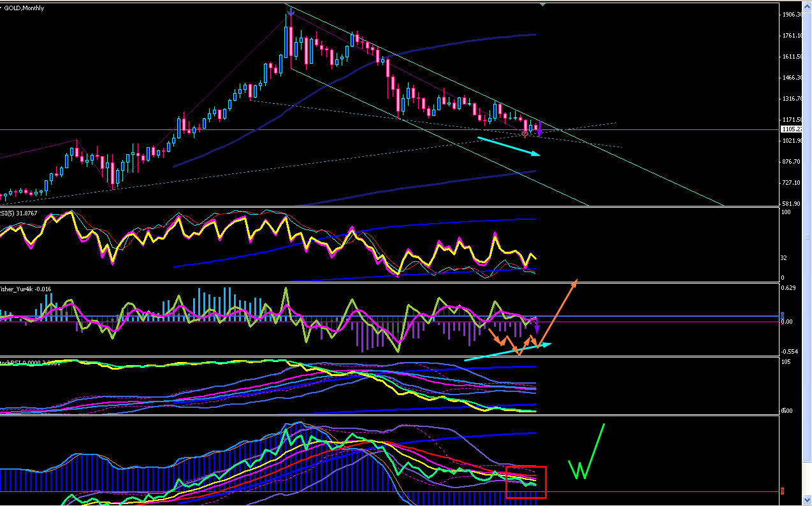Image resolution: width=812 pixels, height=506 pixels.
Task: Click the orange level marker on bottom scale
Action: pyautogui.click(x=783, y=491)
